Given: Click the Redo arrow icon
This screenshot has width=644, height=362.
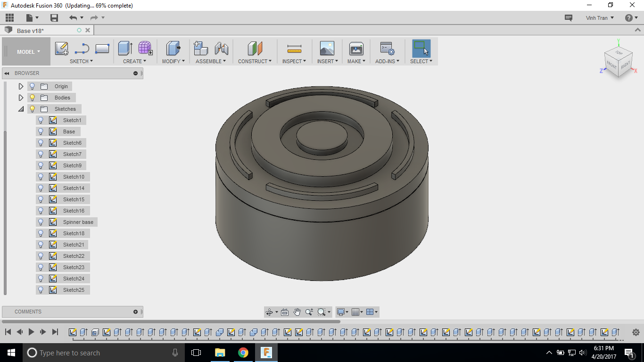Looking at the screenshot, I should pos(94,18).
